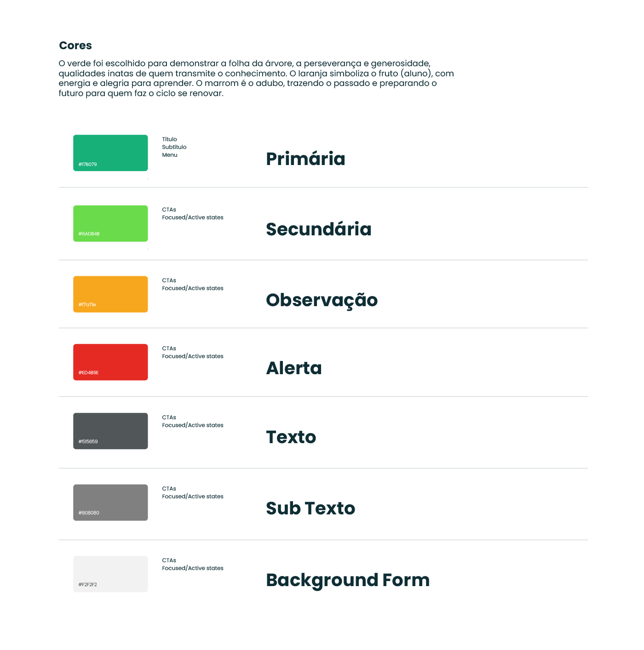The width and height of the screenshot is (644, 650).
Task: Select the "Secundária" heading text
Action: click(x=318, y=229)
